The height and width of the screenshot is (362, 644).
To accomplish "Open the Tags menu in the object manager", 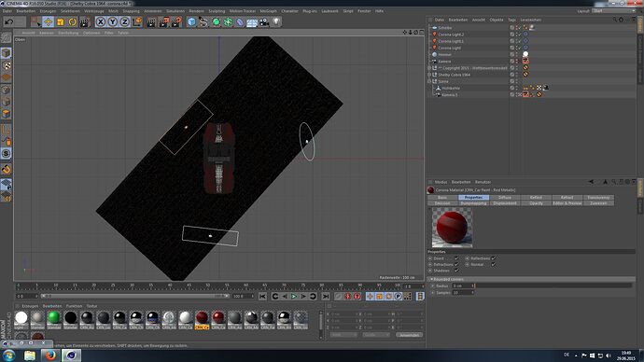I will (x=511, y=20).
